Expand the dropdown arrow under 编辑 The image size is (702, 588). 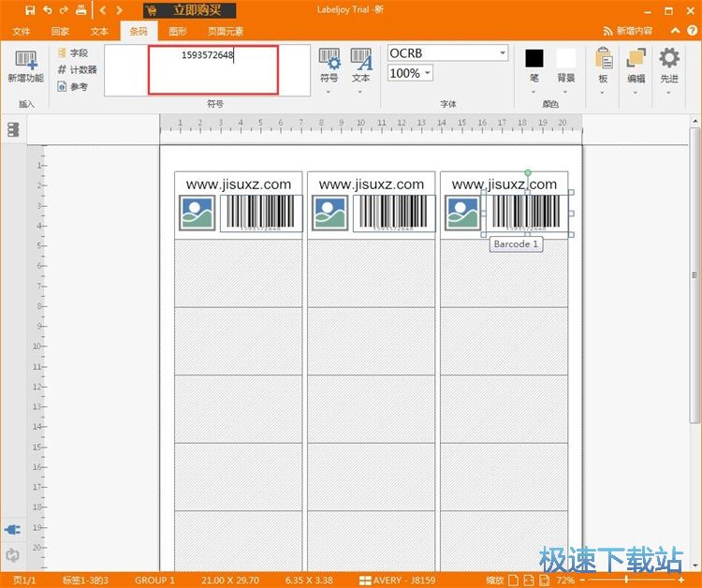(x=636, y=93)
